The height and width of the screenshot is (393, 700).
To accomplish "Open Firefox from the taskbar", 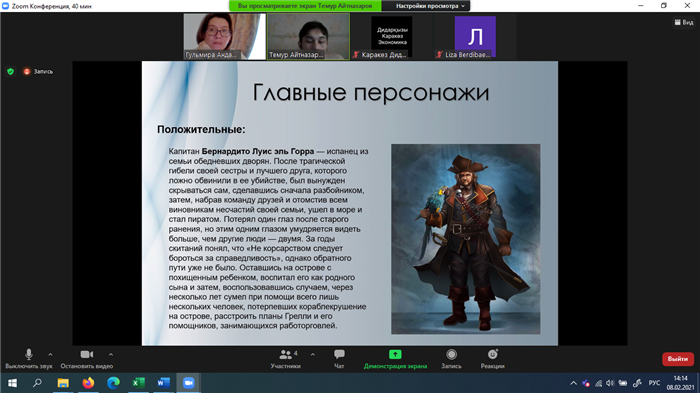I will click(x=88, y=383).
